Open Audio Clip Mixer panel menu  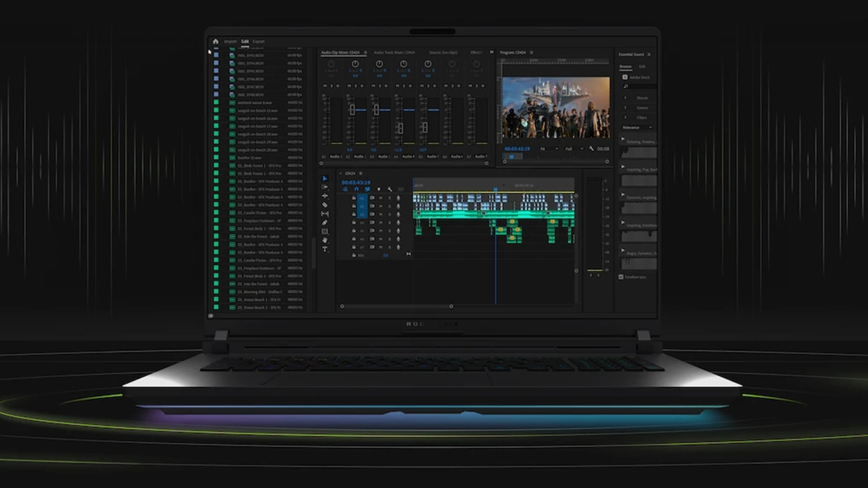click(365, 53)
